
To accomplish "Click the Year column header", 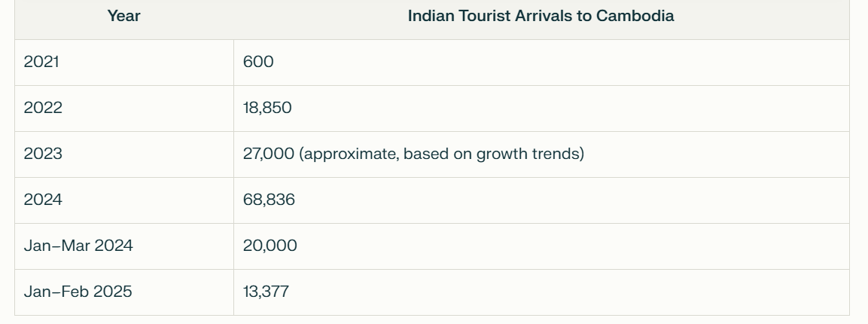I will pyautogui.click(x=124, y=16).
